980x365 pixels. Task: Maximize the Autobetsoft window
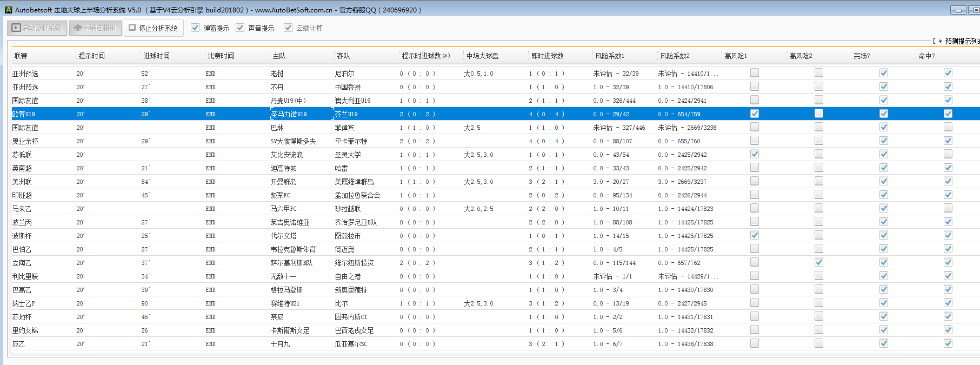pyautogui.click(x=976, y=10)
